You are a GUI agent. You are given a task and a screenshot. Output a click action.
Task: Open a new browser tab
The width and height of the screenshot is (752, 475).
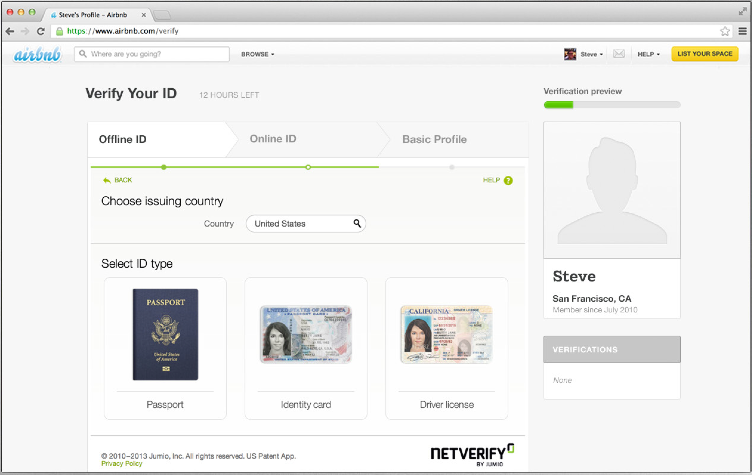162,15
